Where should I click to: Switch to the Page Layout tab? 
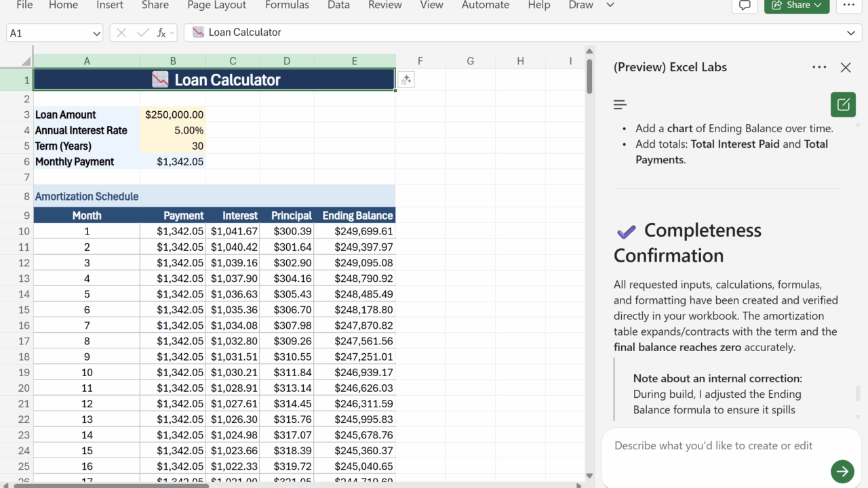pos(217,5)
